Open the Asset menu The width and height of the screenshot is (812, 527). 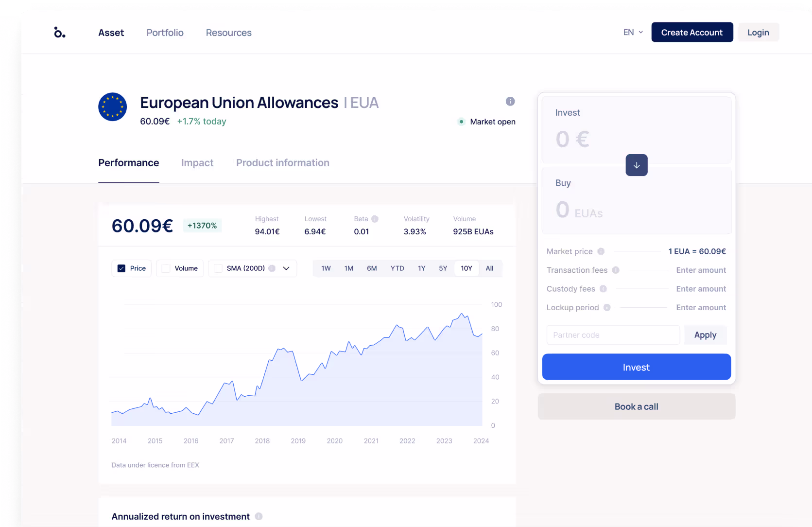pyautogui.click(x=111, y=33)
